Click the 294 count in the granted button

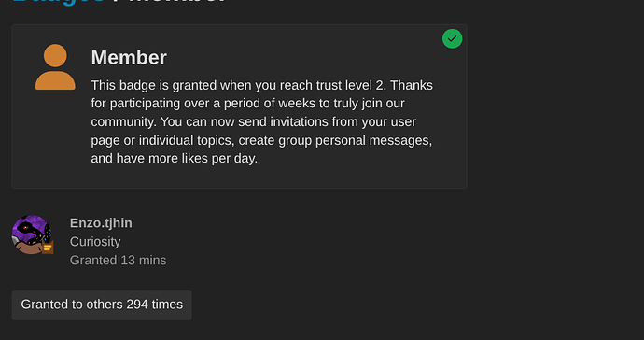pos(137,305)
